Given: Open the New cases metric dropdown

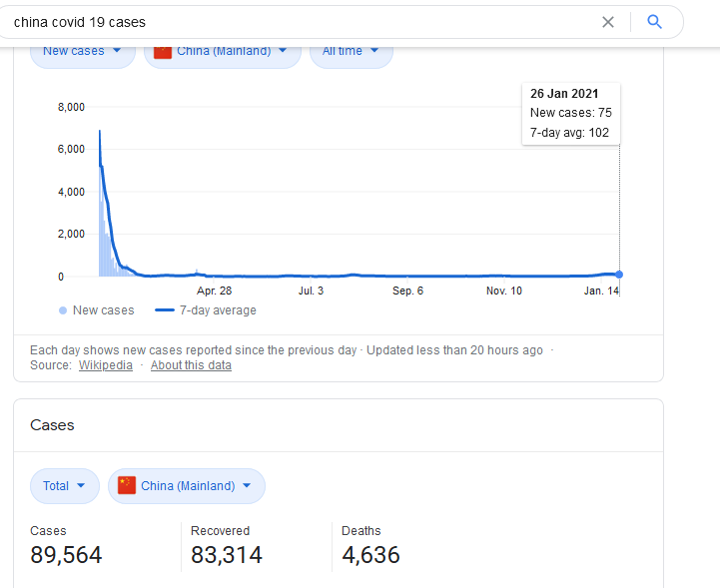Looking at the screenshot, I should (82, 51).
